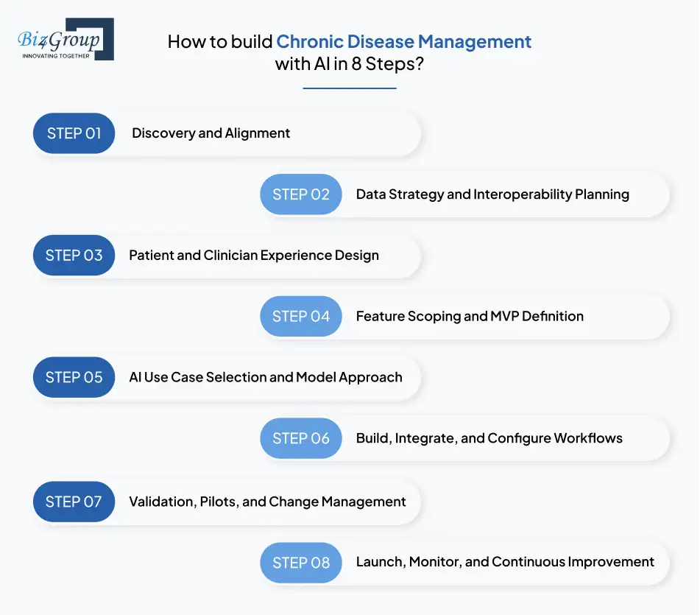Click the STEP 03 badge
This screenshot has height=615, width=700.
tap(74, 255)
